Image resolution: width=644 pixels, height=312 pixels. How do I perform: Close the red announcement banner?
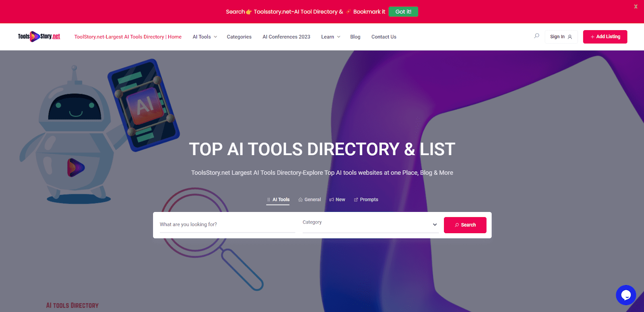pos(636,6)
